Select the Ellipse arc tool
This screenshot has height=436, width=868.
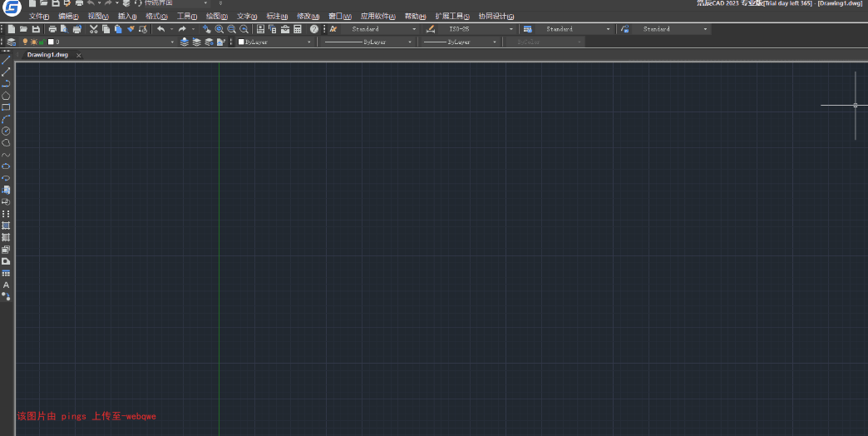pos(6,178)
